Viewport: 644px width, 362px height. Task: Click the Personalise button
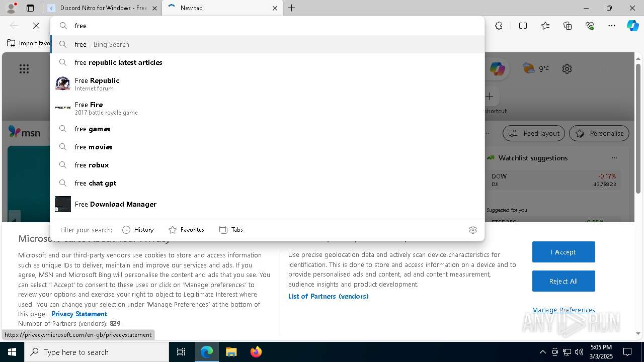coord(599,133)
